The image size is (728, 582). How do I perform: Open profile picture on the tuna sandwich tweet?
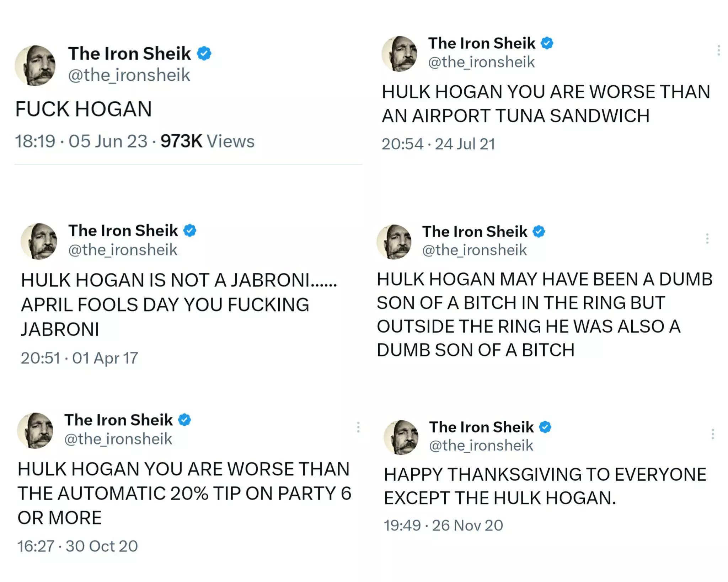point(399,54)
